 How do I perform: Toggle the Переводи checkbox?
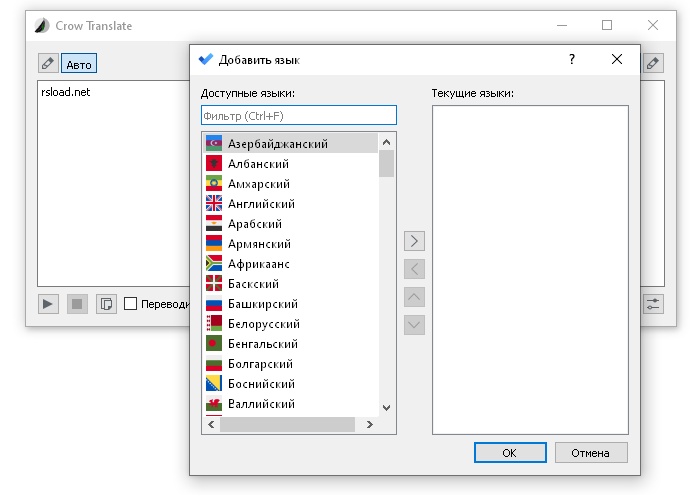(130, 304)
